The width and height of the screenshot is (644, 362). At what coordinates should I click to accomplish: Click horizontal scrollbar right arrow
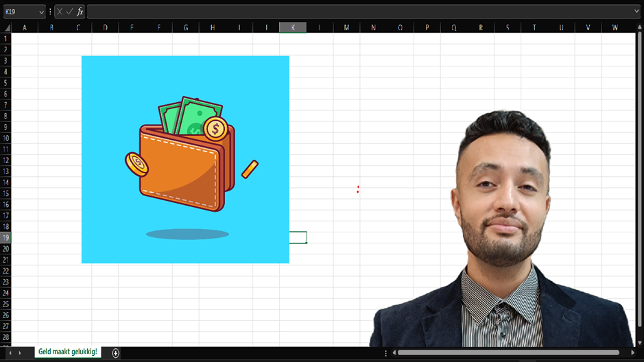[633, 352]
